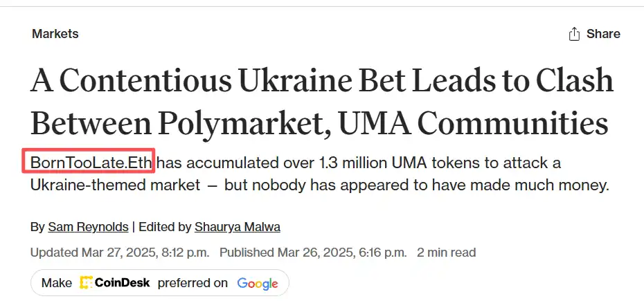
Task: Open author Sam Reynolds' profile
Action: [x=90, y=226]
